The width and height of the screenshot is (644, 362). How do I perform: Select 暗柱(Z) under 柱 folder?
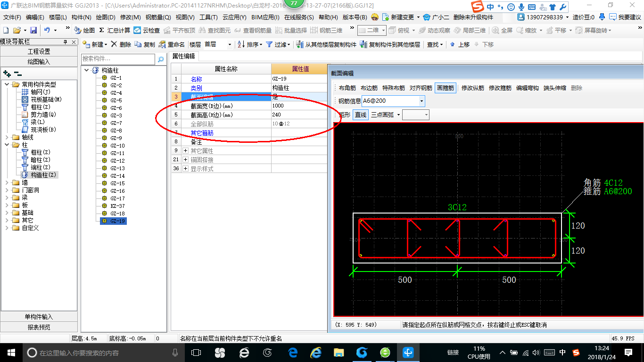tap(41, 160)
